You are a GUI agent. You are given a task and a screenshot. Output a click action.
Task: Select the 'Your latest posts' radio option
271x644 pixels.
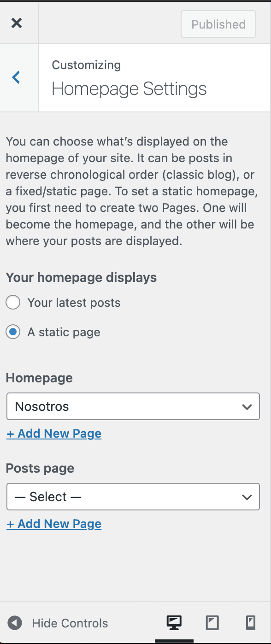(13, 303)
